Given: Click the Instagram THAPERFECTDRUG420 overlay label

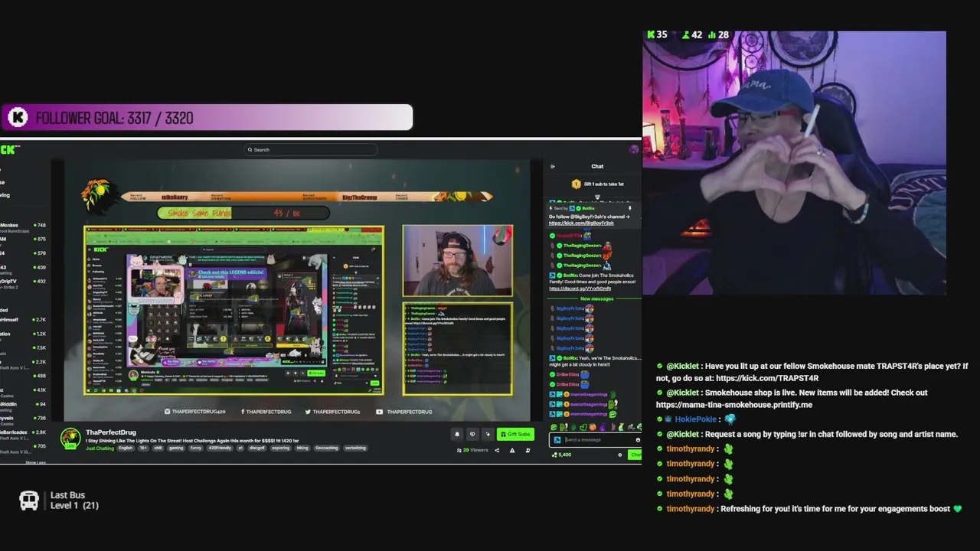Looking at the screenshot, I should coord(195,412).
